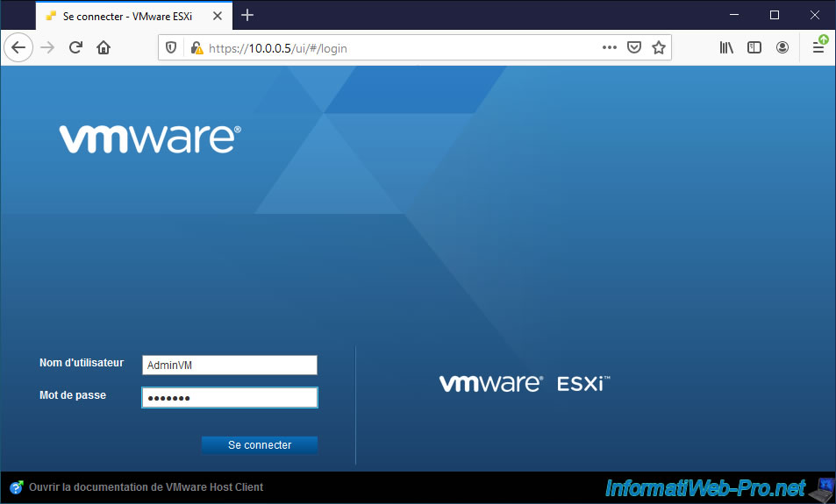Click the browser Back arrow button
The image size is (836, 504).
pyautogui.click(x=18, y=48)
